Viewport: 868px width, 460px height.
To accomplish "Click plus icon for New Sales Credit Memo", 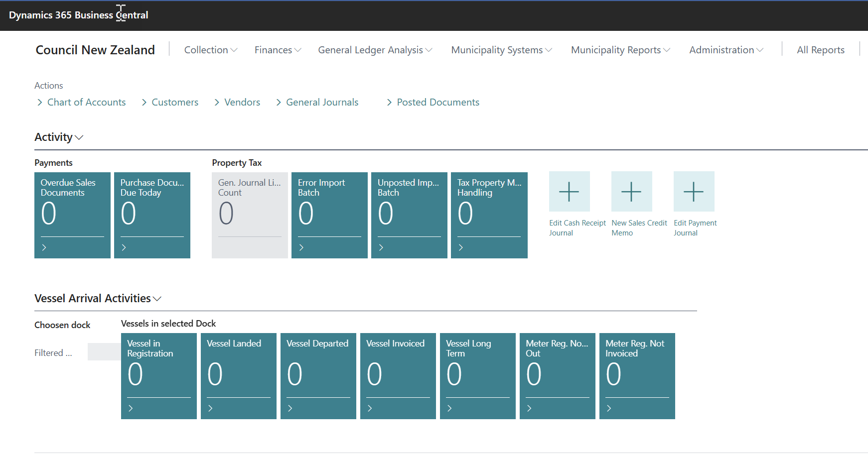I will 631,192.
